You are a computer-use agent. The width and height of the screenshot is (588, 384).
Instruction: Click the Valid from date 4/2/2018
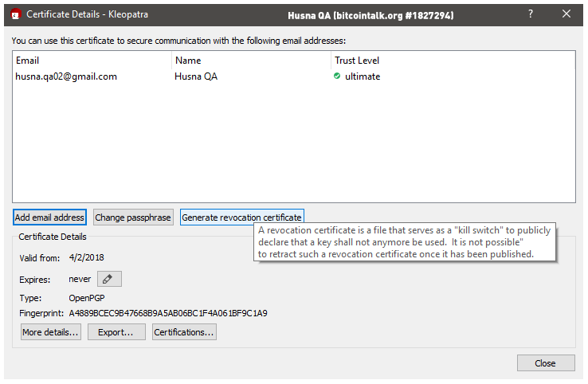point(87,257)
